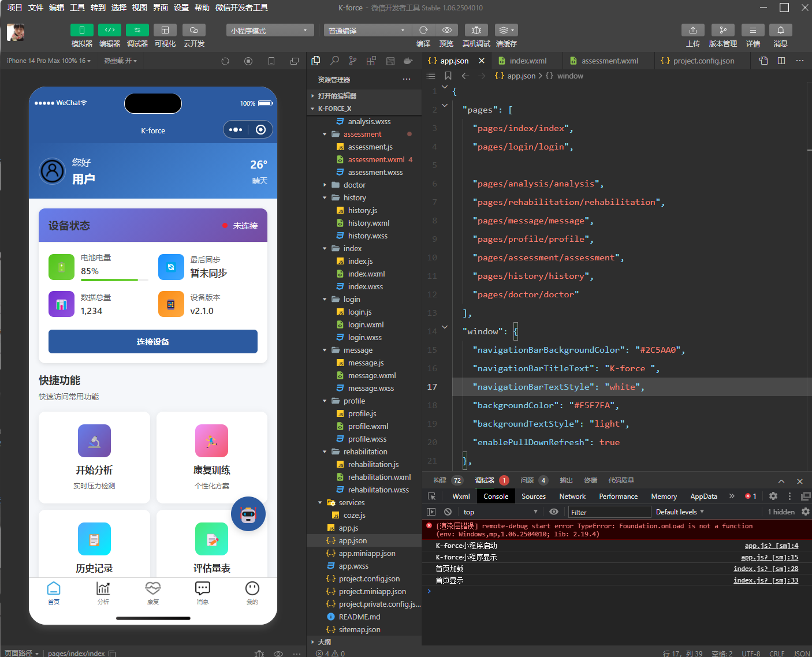Screen dimensions: 812x657
Task: Click the 编译 compile refresh icon
Action: [x=423, y=30]
